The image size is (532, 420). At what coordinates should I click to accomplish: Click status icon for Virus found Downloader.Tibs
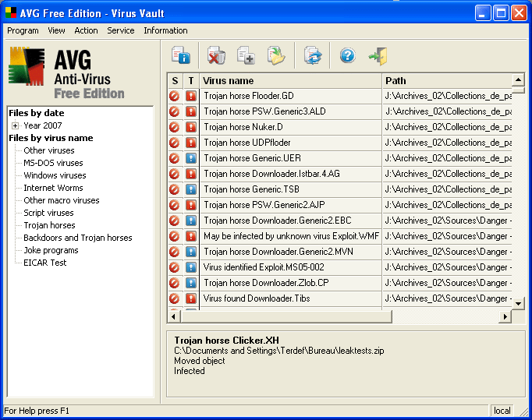[x=175, y=298]
